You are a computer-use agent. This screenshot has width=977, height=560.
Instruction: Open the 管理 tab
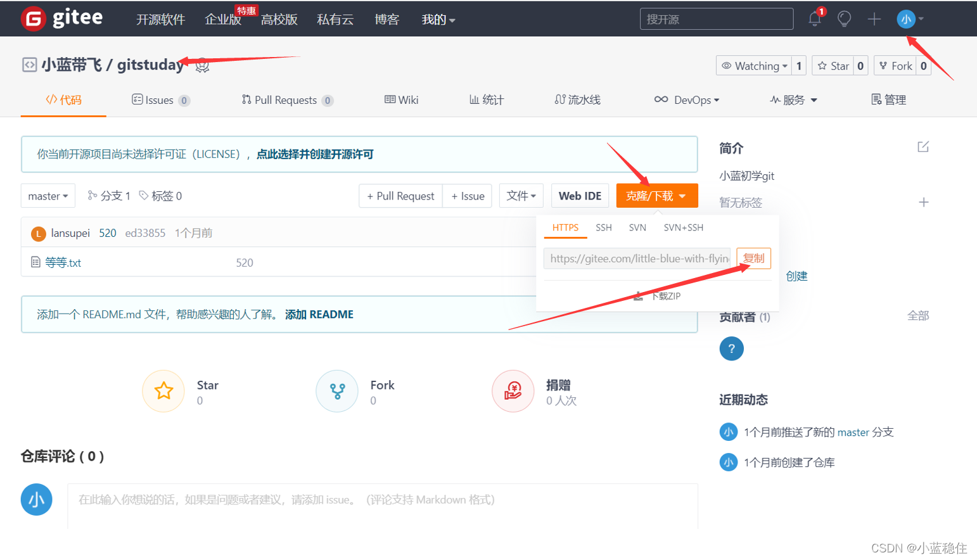tap(888, 100)
